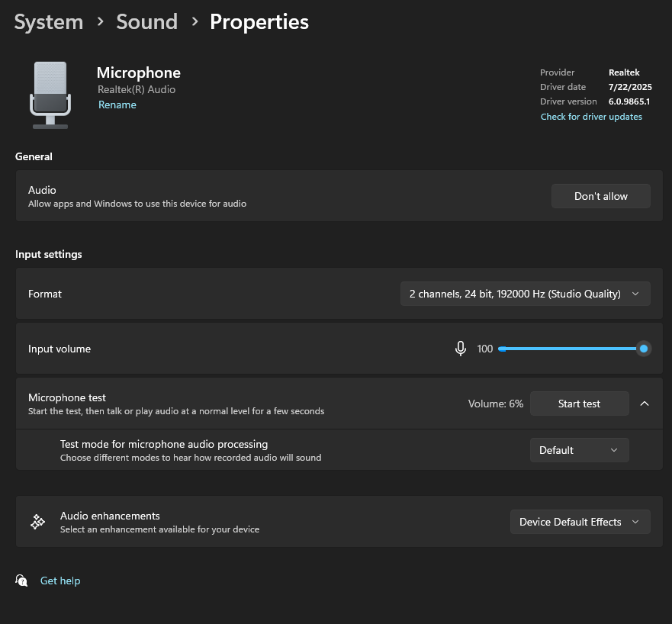Screen dimensions: 672x624
Task: Go back to System in breadcrumb
Action: click(48, 22)
